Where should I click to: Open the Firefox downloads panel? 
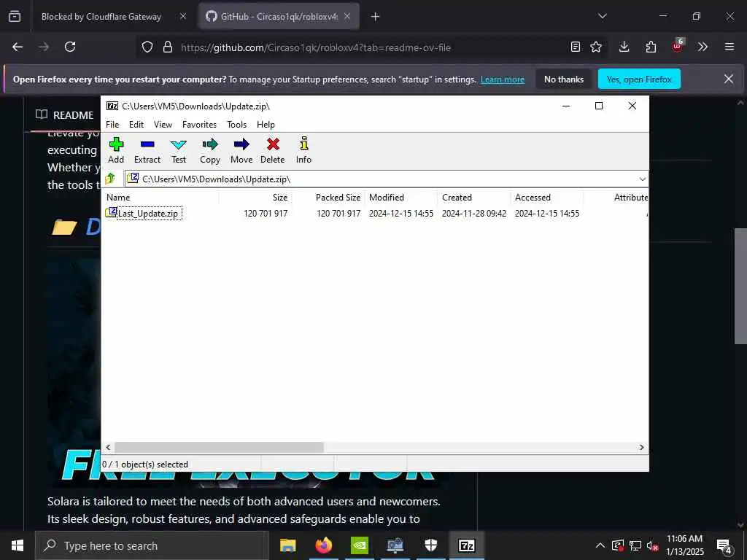point(624,47)
